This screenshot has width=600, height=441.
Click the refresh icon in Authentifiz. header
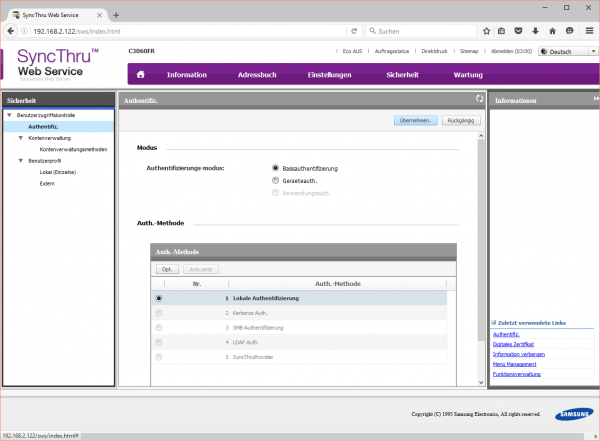[479, 100]
